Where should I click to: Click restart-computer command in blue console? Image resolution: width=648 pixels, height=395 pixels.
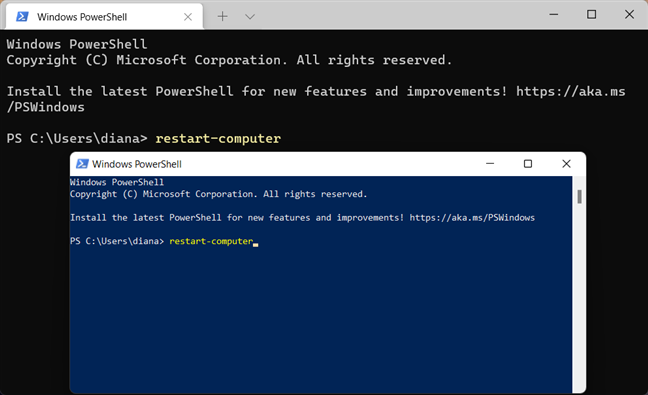[x=211, y=241]
